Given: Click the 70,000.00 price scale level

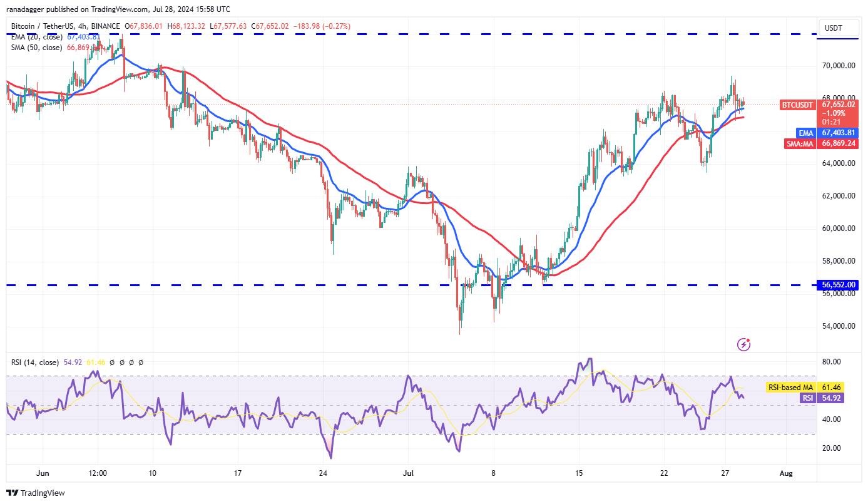Looking at the screenshot, I should (x=839, y=66).
